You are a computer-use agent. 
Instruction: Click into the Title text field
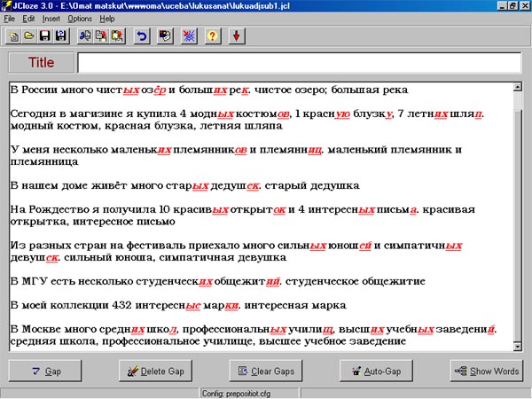[299, 63]
